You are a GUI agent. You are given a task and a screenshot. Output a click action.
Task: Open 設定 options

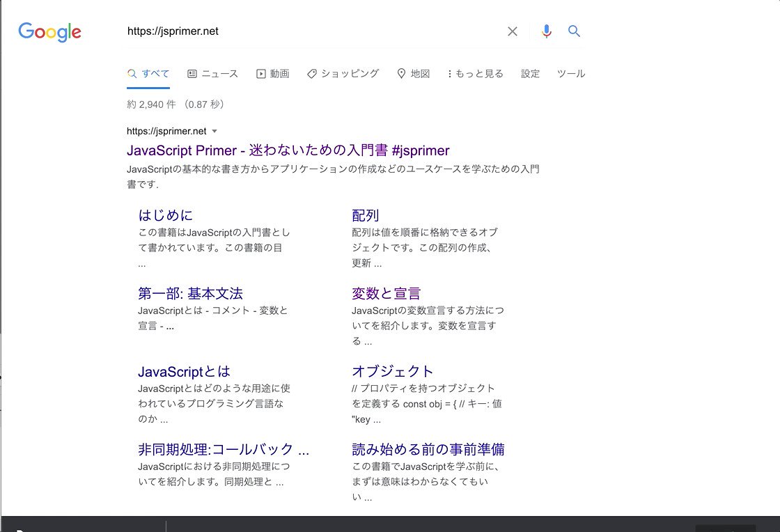530,74
